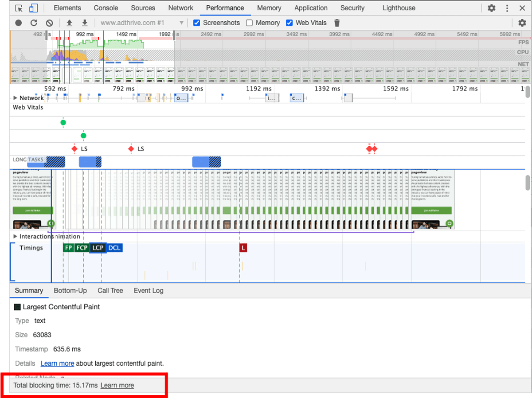Click the Size value 63083
The height and width of the screenshot is (398, 532).
point(42,335)
